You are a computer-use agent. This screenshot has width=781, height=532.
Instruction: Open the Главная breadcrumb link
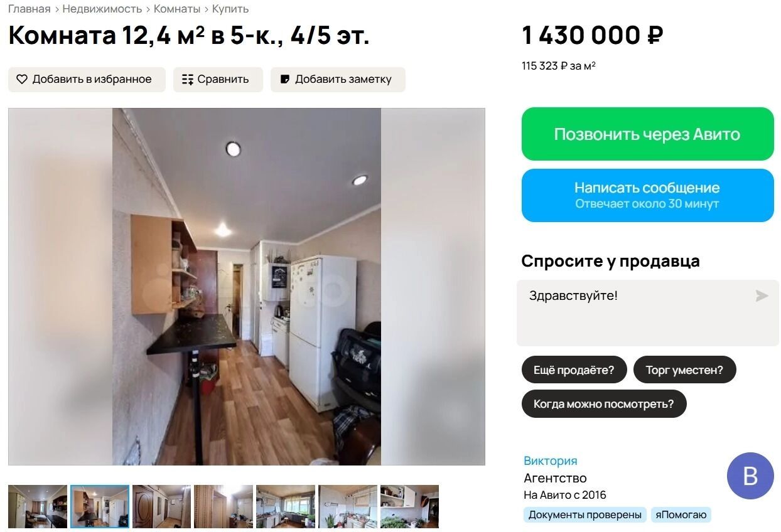[30, 9]
